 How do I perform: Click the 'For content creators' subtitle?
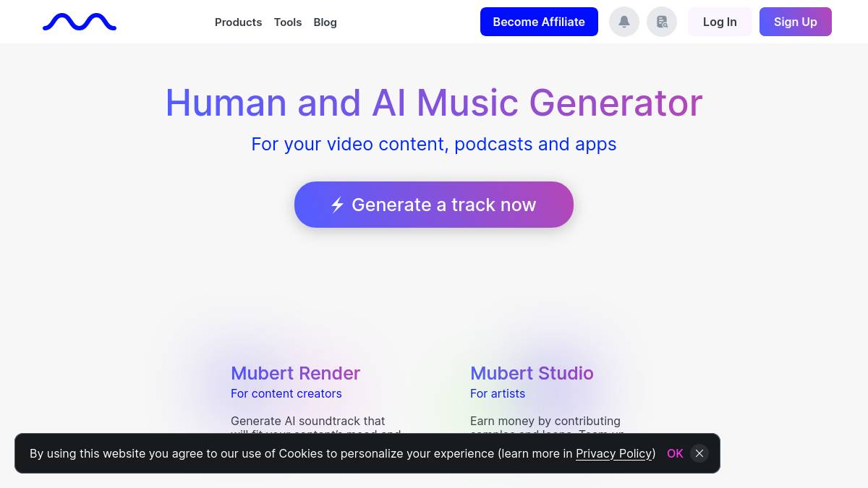(x=286, y=393)
